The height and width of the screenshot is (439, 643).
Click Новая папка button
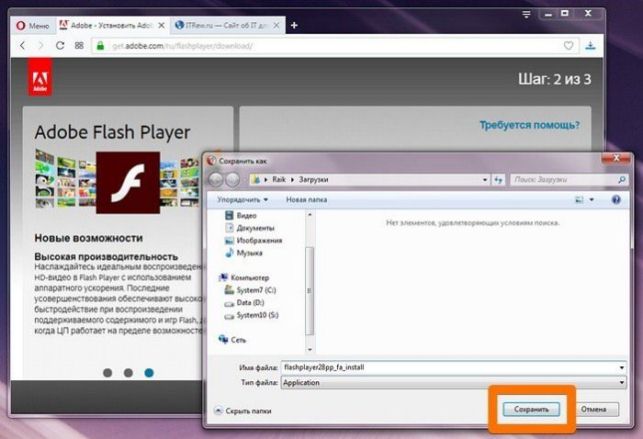pyautogui.click(x=306, y=200)
